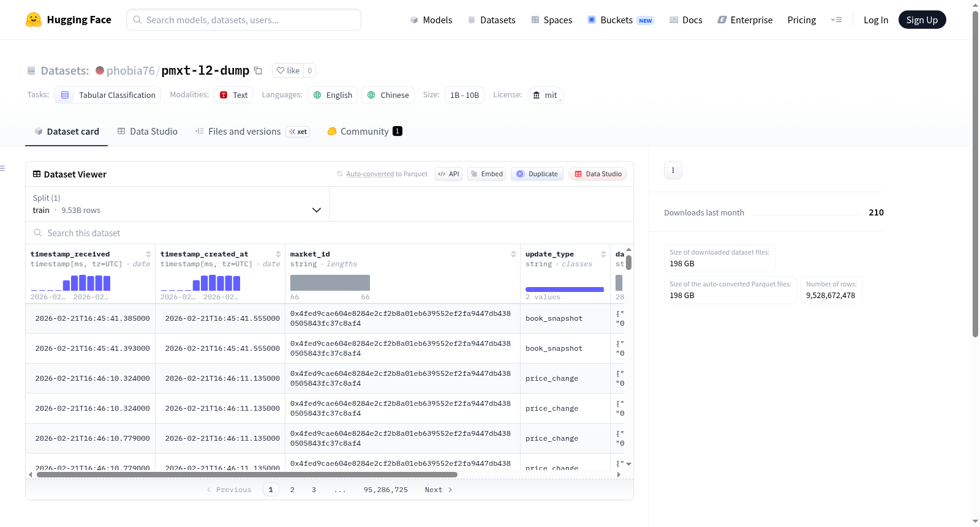Screen dimensions: 980x527
Task: Click the API button
Action: [x=448, y=174]
